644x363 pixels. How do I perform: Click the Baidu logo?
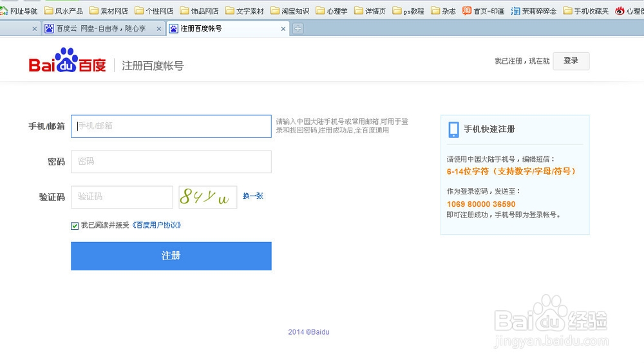[68, 60]
